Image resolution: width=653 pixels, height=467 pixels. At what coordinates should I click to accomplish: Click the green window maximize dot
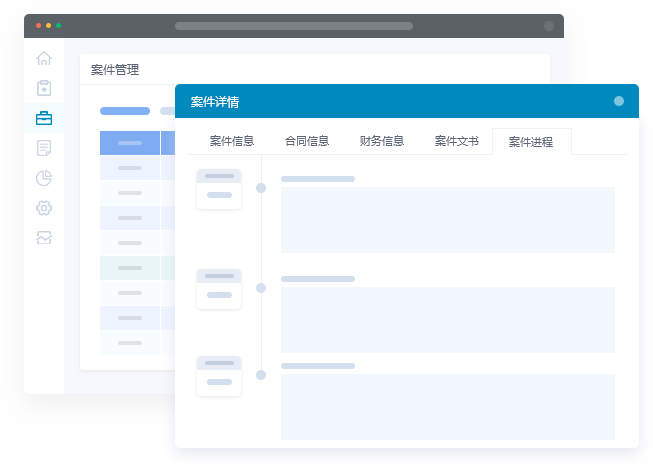(58, 25)
